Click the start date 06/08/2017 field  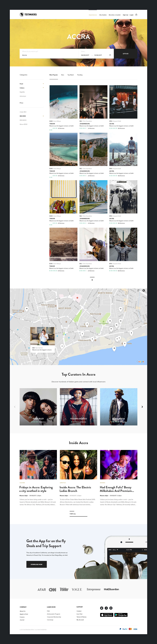pos(85,55)
